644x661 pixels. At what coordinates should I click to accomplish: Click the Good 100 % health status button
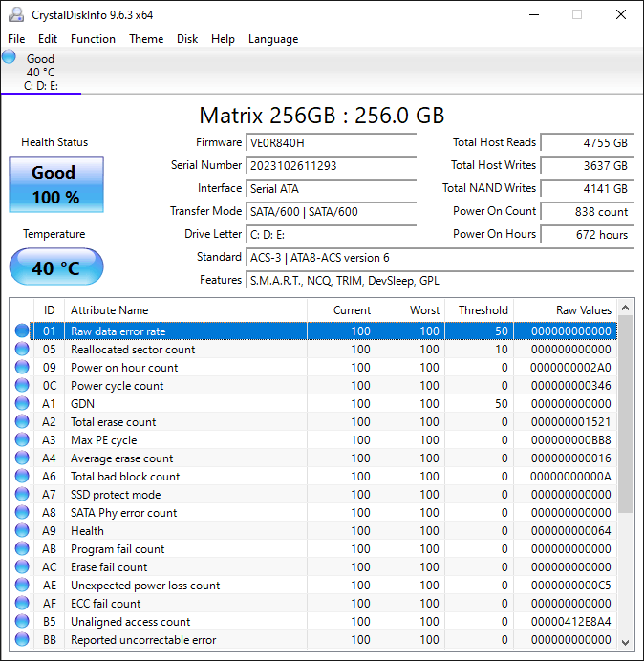(55, 184)
